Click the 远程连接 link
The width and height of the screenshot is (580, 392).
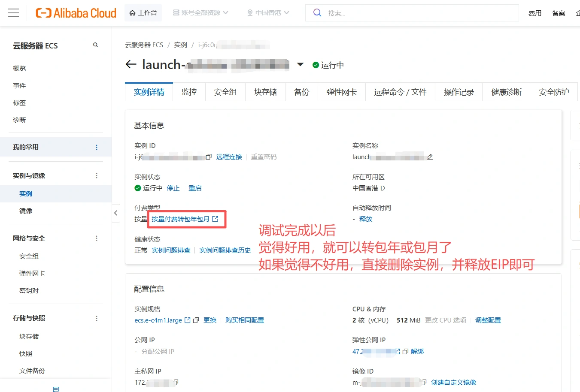coord(229,157)
